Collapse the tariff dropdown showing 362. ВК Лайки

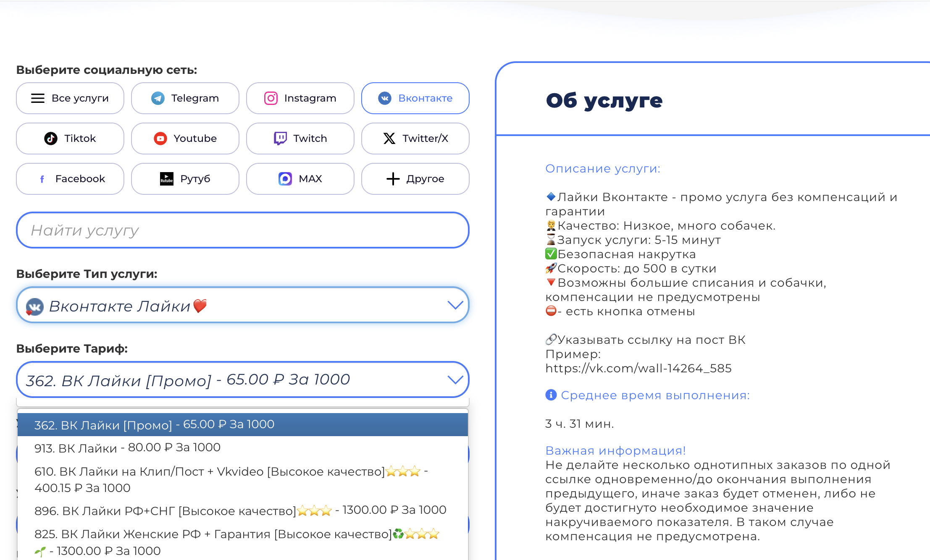click(243, 379)
